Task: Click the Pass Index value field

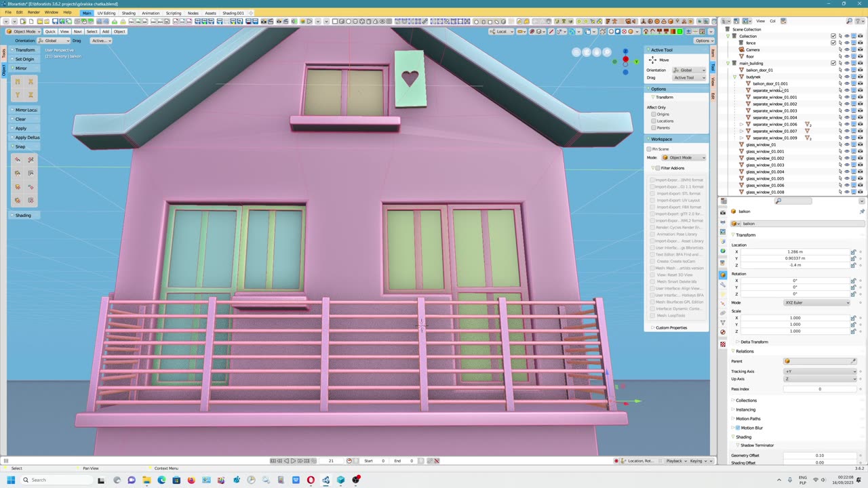Action: pos(819,389)
